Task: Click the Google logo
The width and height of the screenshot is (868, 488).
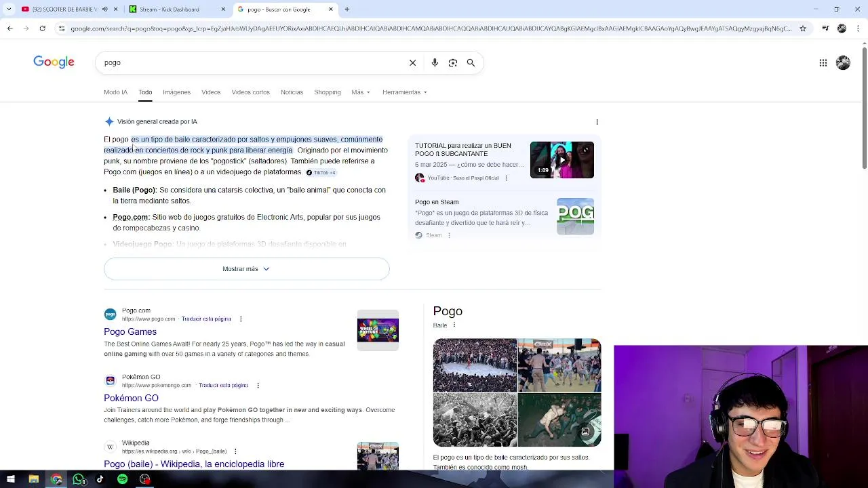Action: point(54,62)
